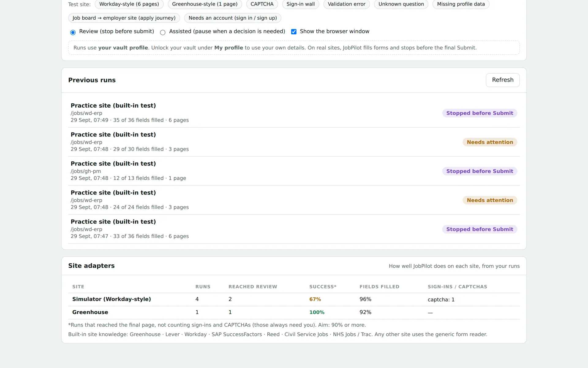Select the Unknown question test chip
Viewport: 588px width, 368px height.
(401, 4)
